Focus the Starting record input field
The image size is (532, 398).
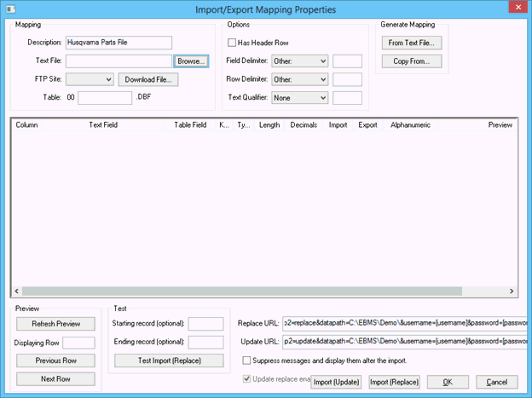[x=205, y=324]
